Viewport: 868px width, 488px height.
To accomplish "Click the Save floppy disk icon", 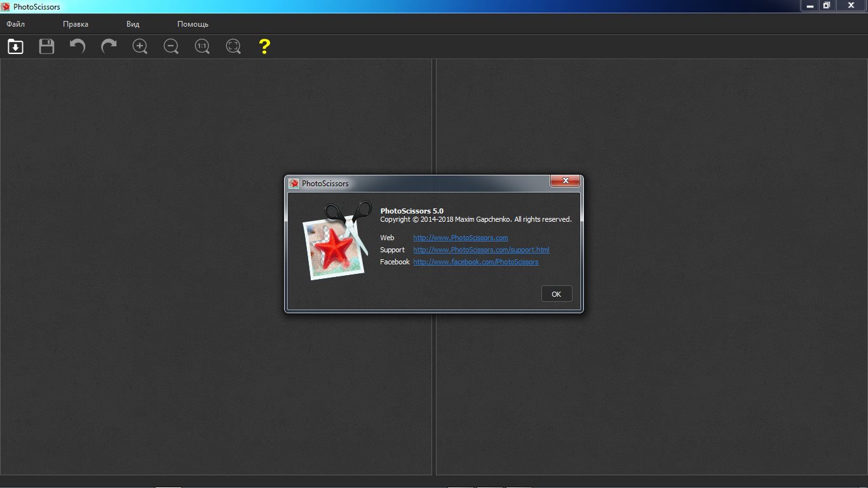I will [46, 46].
